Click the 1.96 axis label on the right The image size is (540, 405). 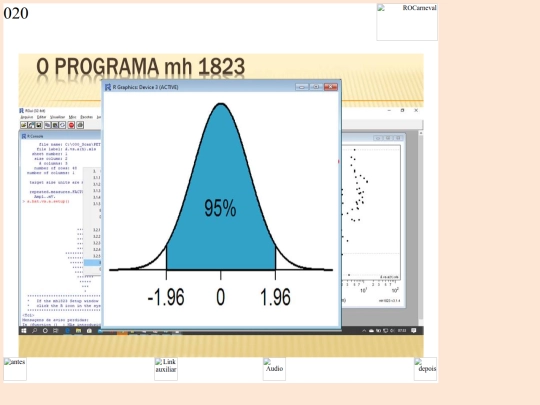click(276, 297)
